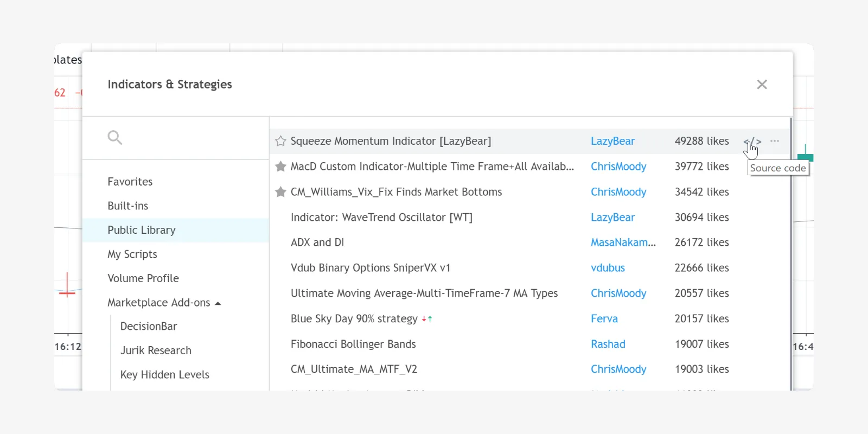Open vdubus author profile link
Viewport: 868px width, 434px height.
point(608,268)
